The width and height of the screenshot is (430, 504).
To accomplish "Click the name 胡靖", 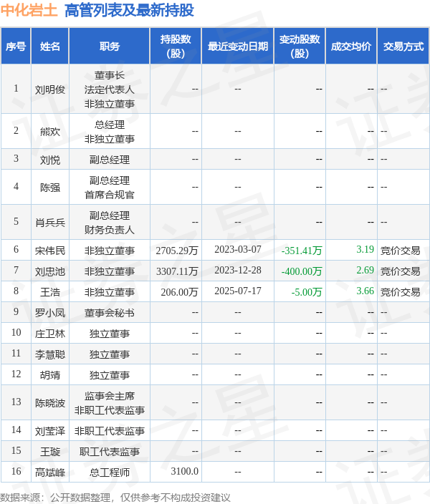I will click(50, 375).
